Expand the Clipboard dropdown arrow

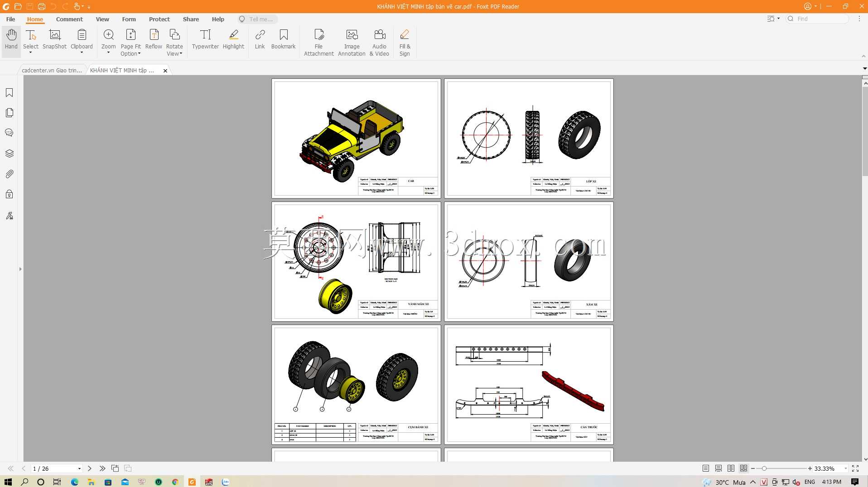[82, 53]
